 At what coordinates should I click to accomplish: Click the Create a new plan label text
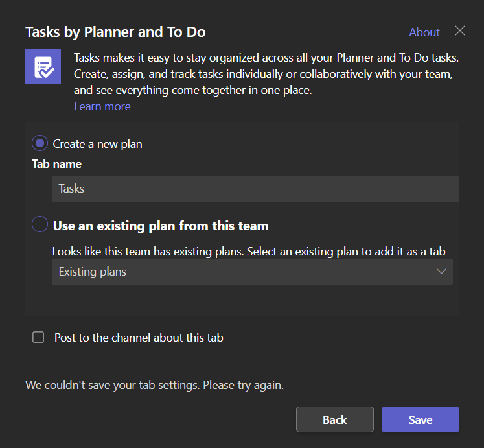(x=98, y=144)
